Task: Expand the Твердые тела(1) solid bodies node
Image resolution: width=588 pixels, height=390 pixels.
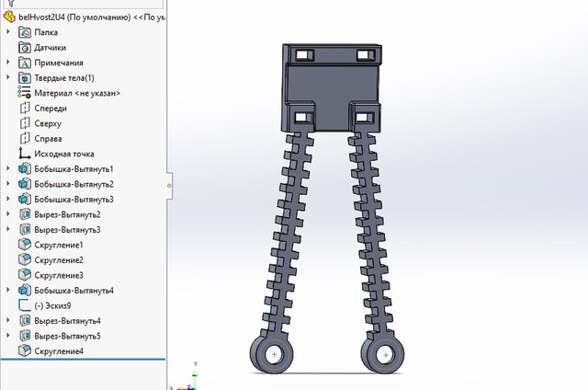Action: tap(8, 78)
